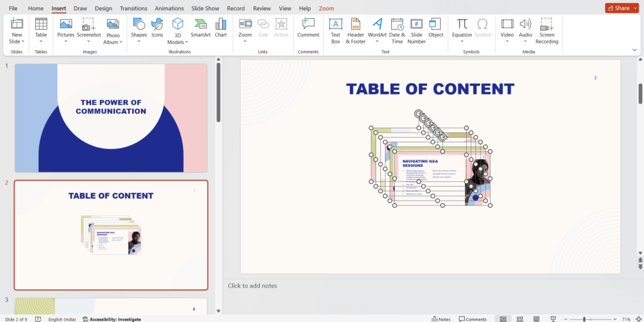Switch to Slide Sorter view
The height and width of the screenshot is (322, 644).
[x=520, y=319]
